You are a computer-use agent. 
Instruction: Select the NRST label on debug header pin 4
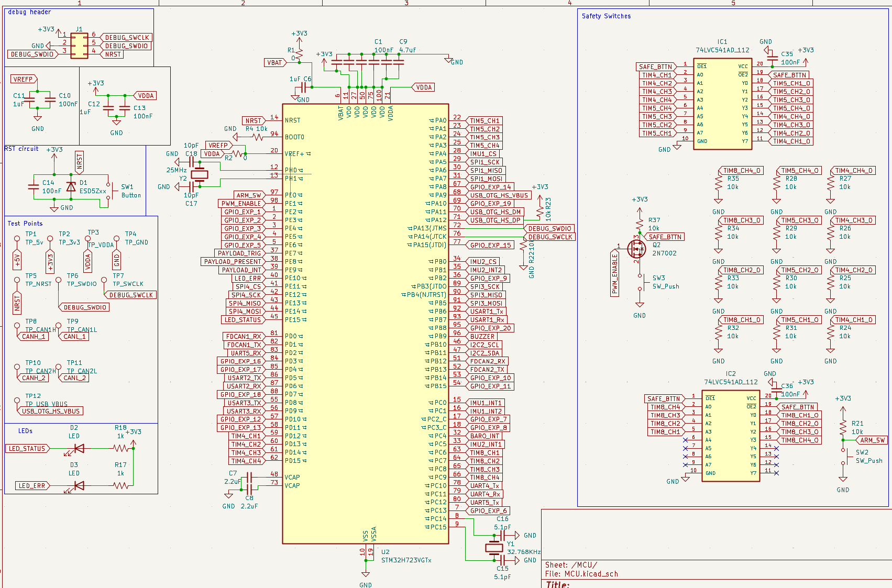[112, 54]
